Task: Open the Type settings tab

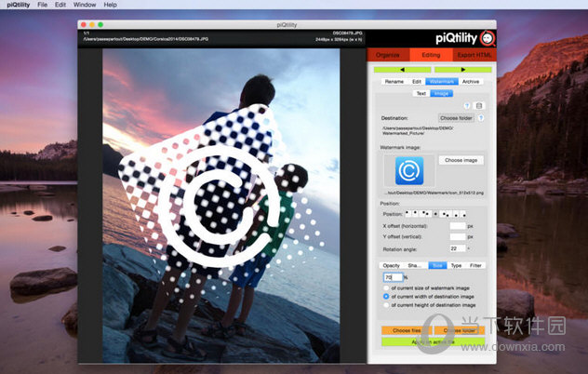Action: (x=456, y=265)
